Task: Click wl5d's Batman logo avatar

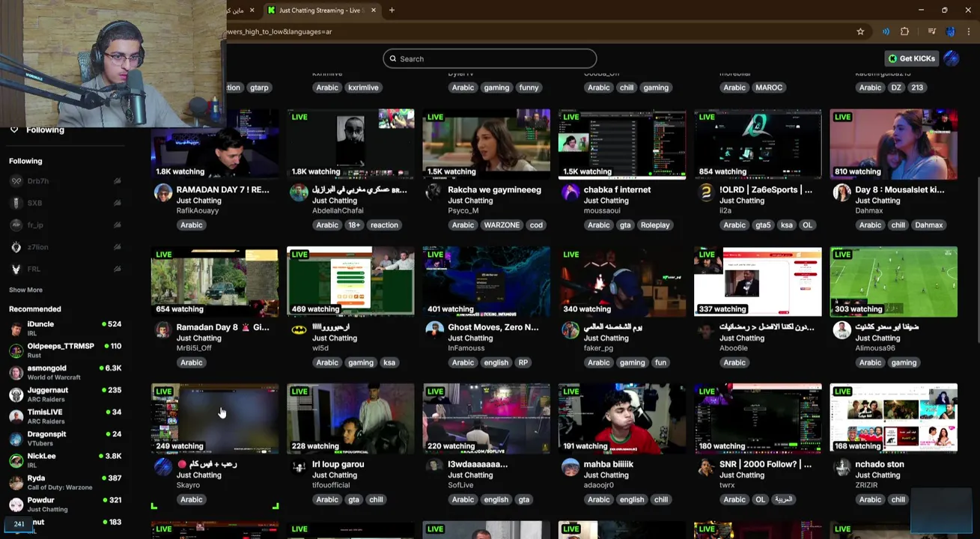Action: (x=299, y=330)
